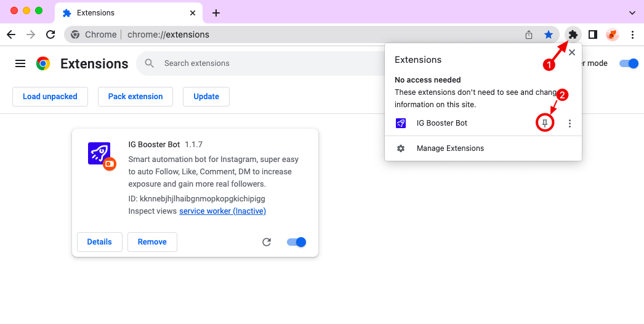The height and width of the screenshot is (324, 644).
Task: Open the Chrome three-dot menu
Action: (x=632, y=34)
